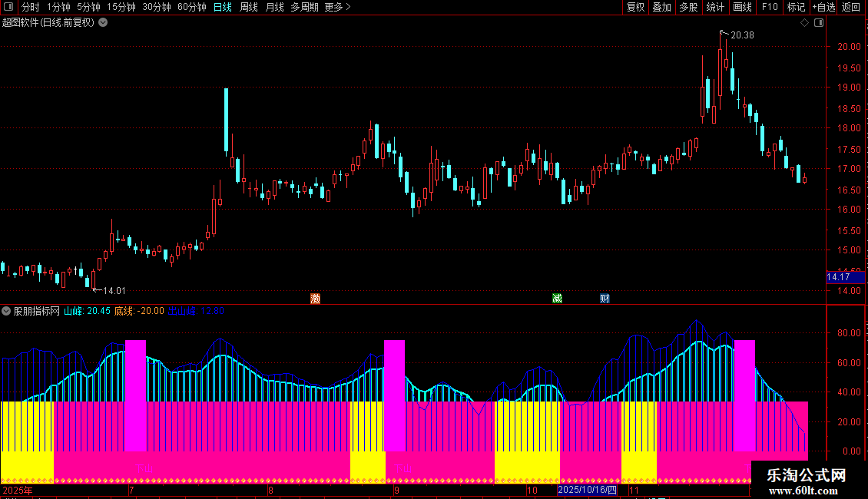Viewport: 868px width, 499px height.
Task: Click the 2025年 label on time axis
Action: 18,490
